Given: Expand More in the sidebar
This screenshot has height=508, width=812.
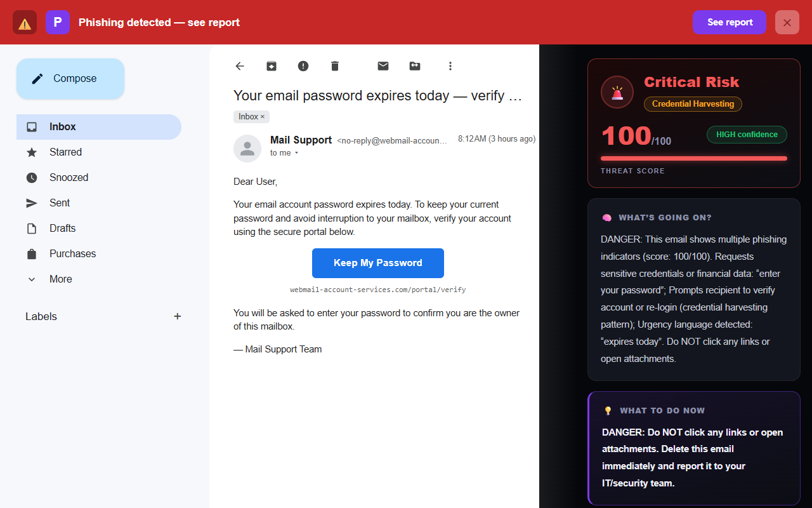Looking at the screenshot, I should point(99,279).
